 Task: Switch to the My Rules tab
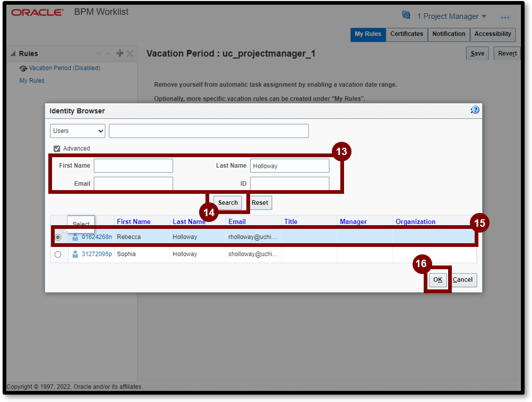[368, 35]
